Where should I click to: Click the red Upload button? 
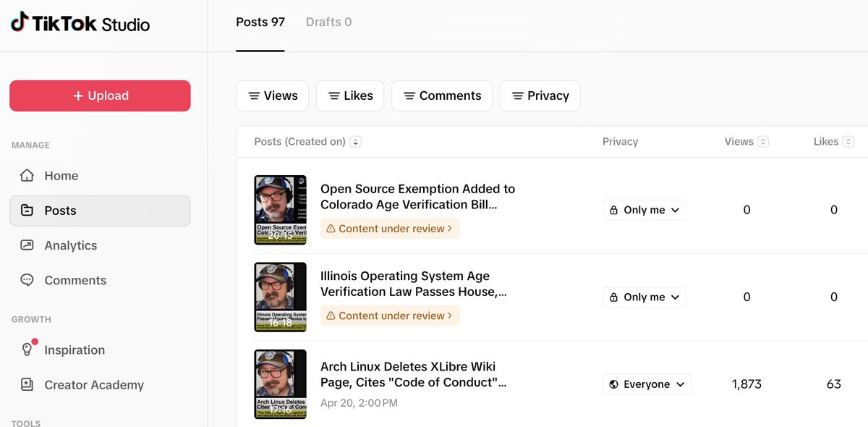(x=100, y=96)
